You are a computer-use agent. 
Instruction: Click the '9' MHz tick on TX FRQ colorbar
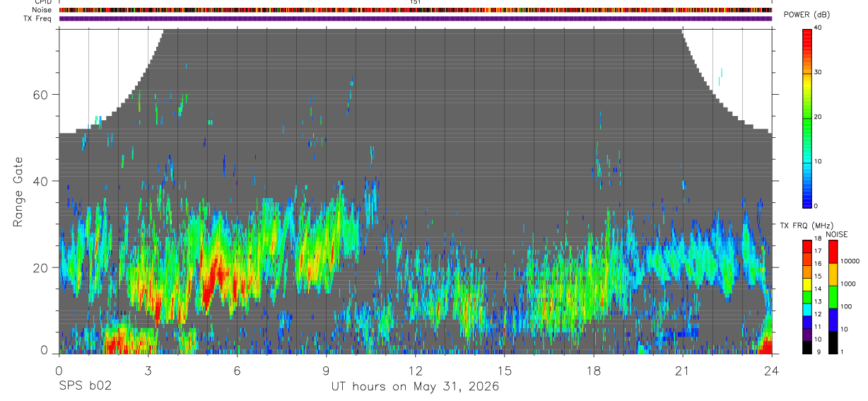819,351
